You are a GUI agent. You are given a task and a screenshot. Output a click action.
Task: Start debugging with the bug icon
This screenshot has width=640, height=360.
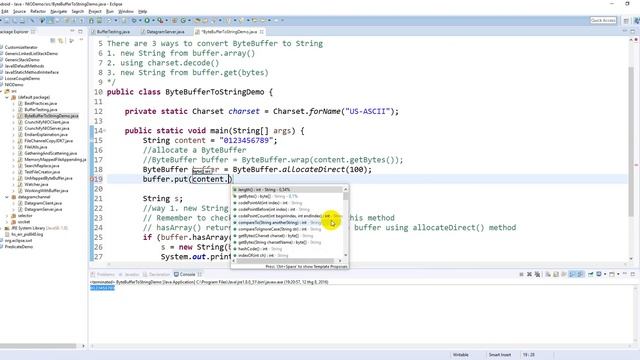pyautogui.click(x=134, y=20)
